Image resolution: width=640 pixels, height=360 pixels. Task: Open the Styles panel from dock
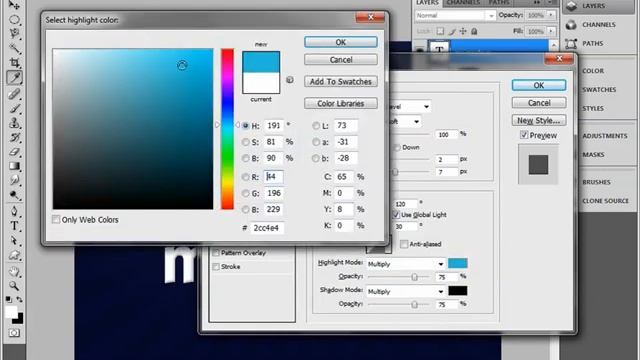point(593,108)
